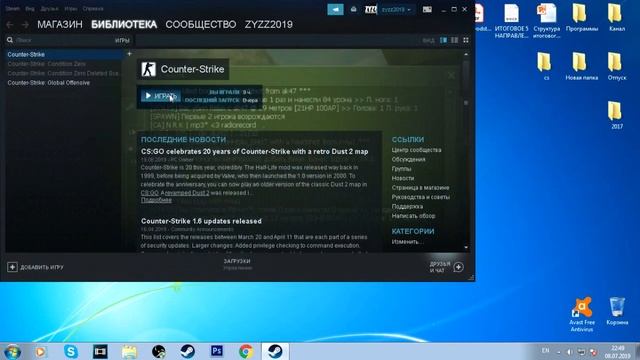Switch library to grid view
This screenshot has height=360, width=640.
(x=466, y=40)
